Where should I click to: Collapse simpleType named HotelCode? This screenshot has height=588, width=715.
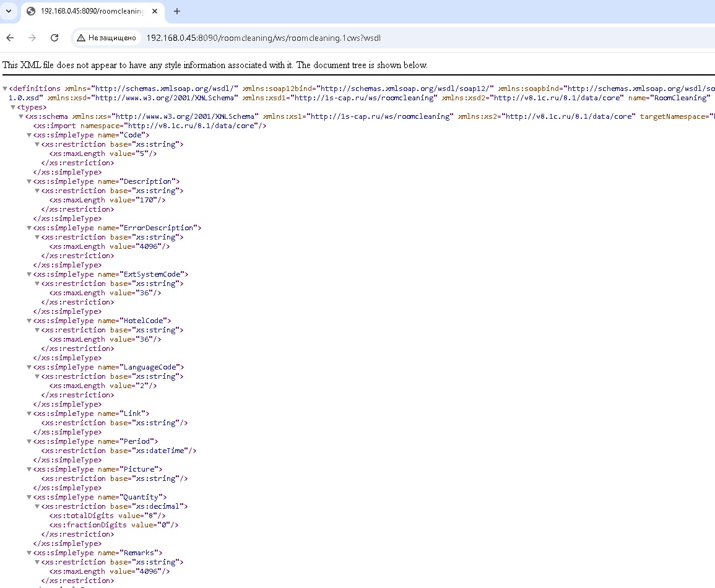(x=29, y=321)
